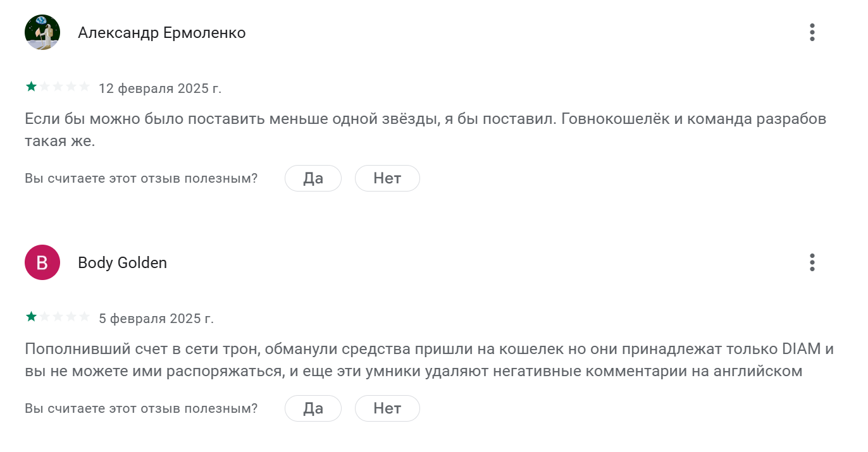Click the last gray star in Body Golden's rating
This screenshot has width=868, height=452.
pos(84,317)
